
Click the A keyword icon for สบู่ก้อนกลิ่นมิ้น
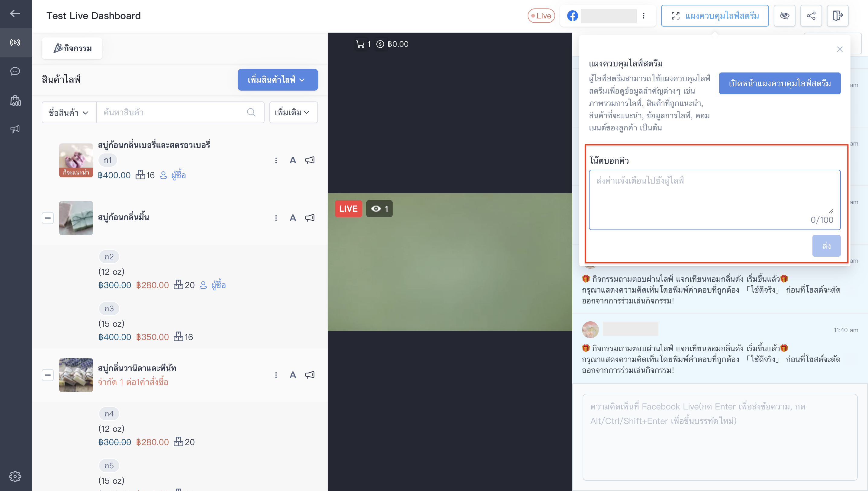tap(293, 218)
